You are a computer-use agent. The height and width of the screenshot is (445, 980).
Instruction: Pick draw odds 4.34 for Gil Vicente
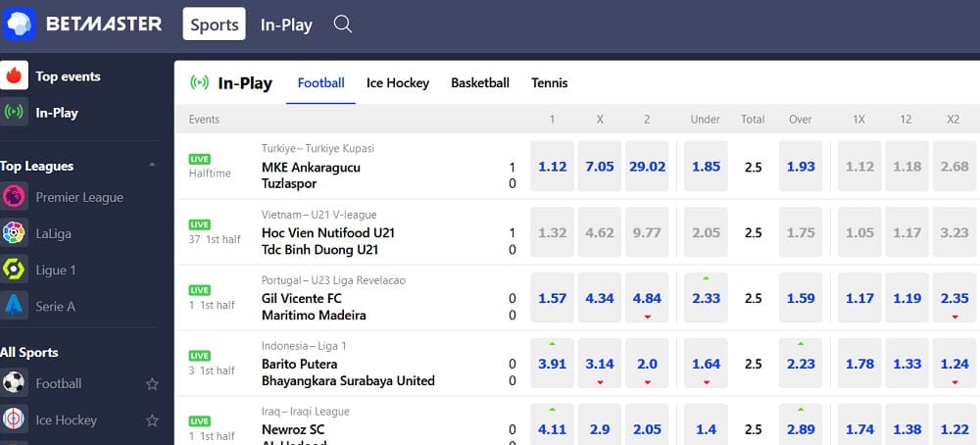coord(600,298)
